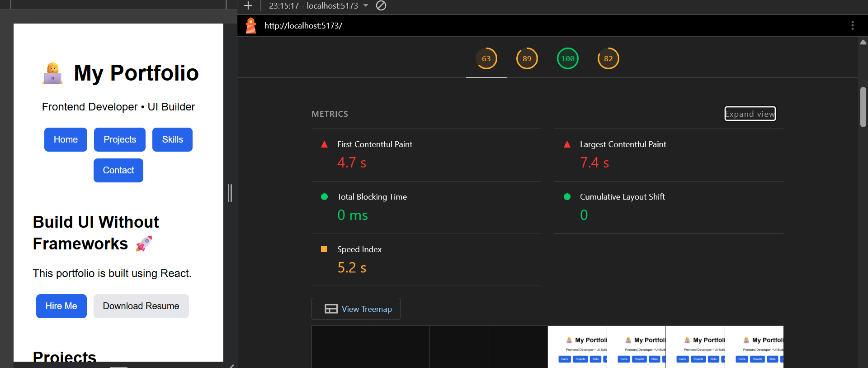Open the report selector dropdown arrow

tap(366, 5)
